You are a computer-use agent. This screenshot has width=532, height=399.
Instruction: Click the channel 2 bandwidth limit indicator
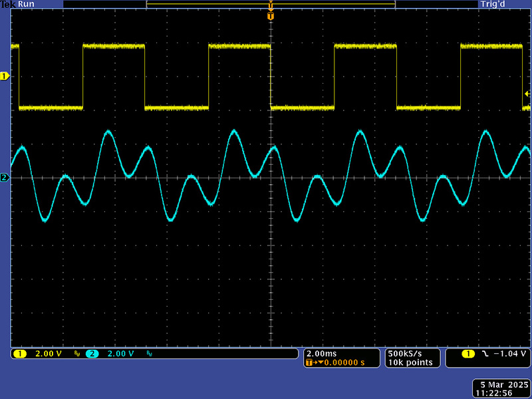click(x=148, y=354)
